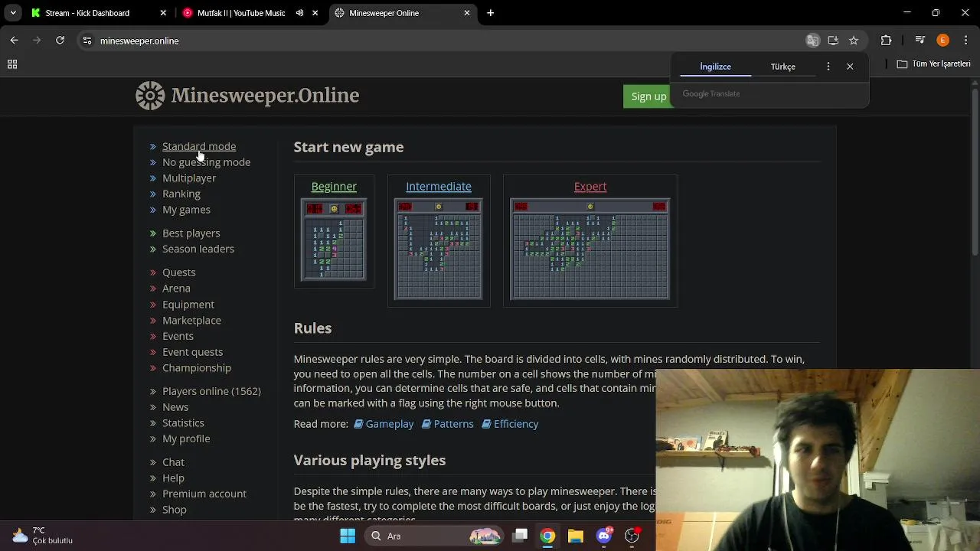
Task: Open the Multiplayer page
Action: coord(189,178)
